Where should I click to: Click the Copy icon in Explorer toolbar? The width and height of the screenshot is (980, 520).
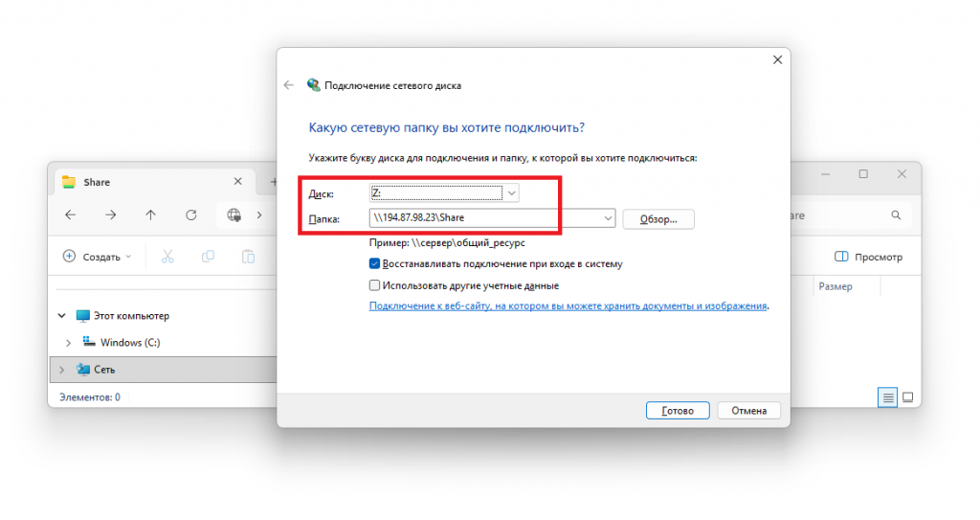pyautogui.click(x=208, y=257)
